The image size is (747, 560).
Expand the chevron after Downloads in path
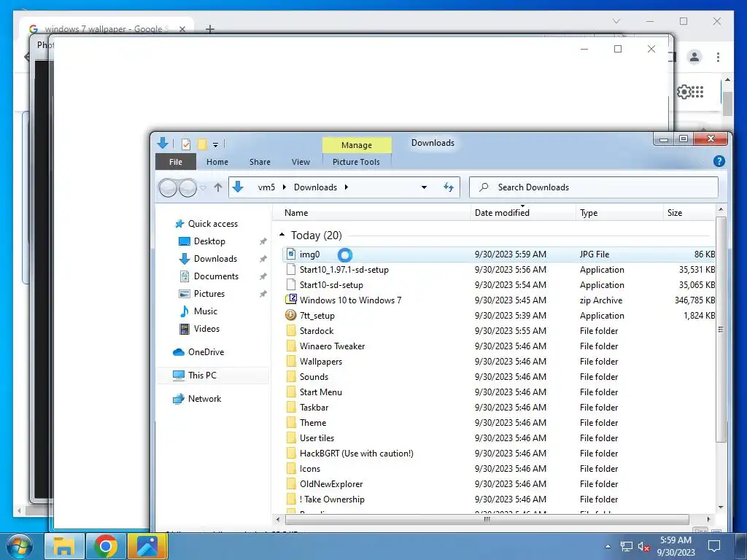point(347,187)
